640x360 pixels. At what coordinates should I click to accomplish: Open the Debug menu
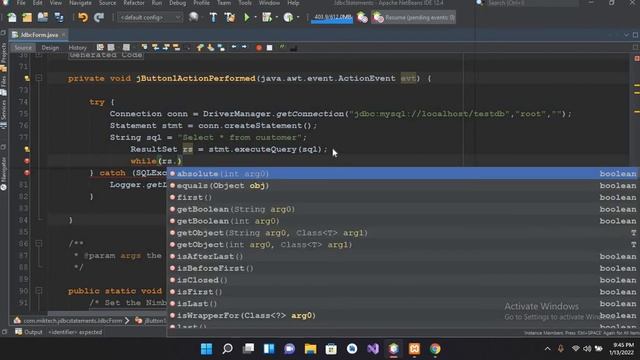click(x=178, y=3)
